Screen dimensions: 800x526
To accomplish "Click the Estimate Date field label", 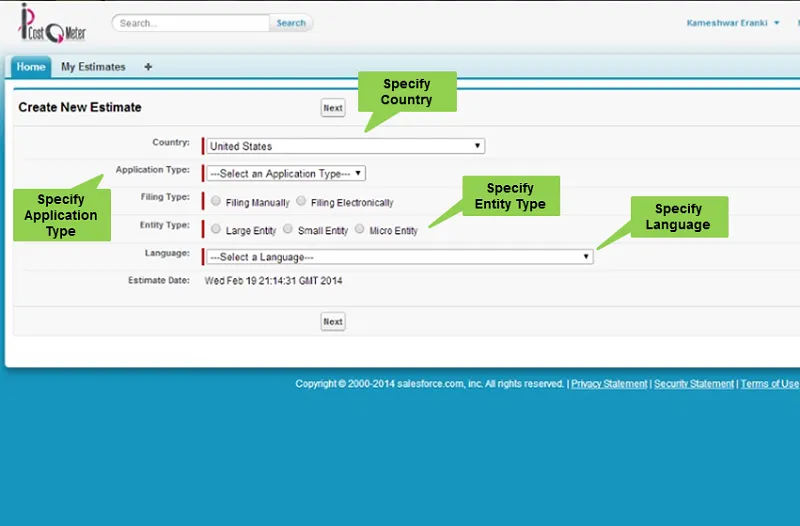I will point(159,280).
